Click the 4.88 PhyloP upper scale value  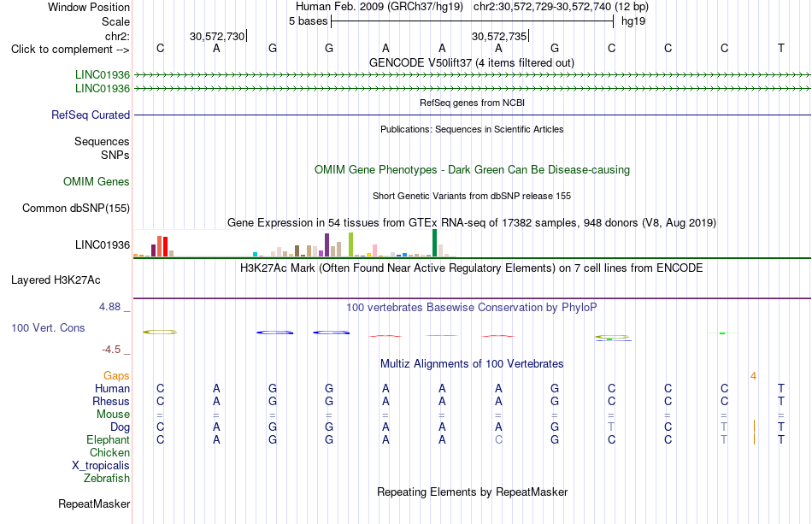(109, 307)
